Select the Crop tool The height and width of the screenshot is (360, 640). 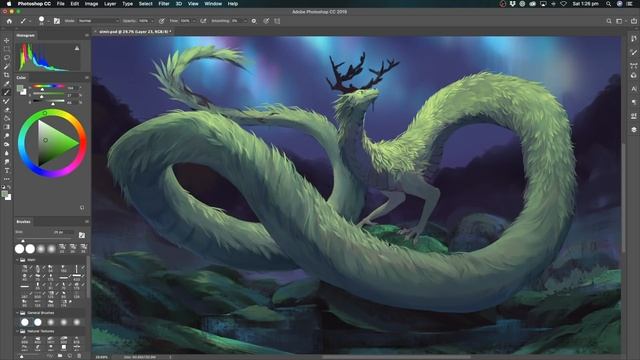coord(7,75)
